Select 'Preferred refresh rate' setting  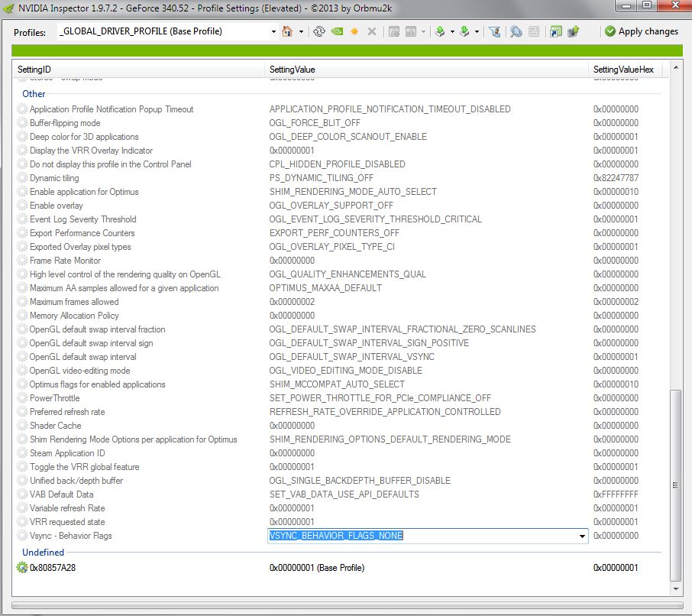pyautogui.click(x=67, y=412)
